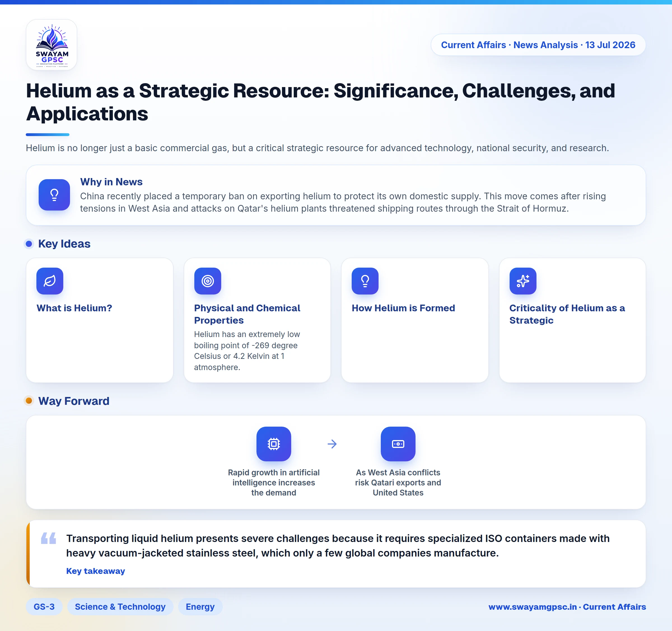Click the blue dot next to Key Ideas
This screenshot has height=631, width=672.
pos(29,244)
